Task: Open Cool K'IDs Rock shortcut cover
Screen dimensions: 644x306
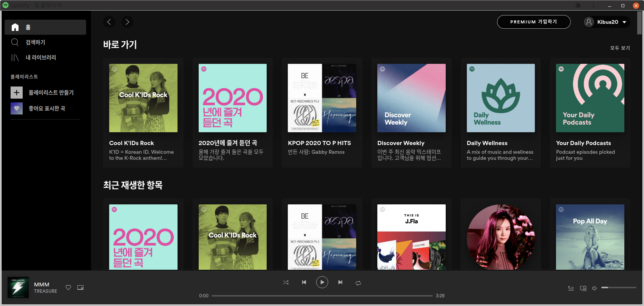Action: click(143, 98)
